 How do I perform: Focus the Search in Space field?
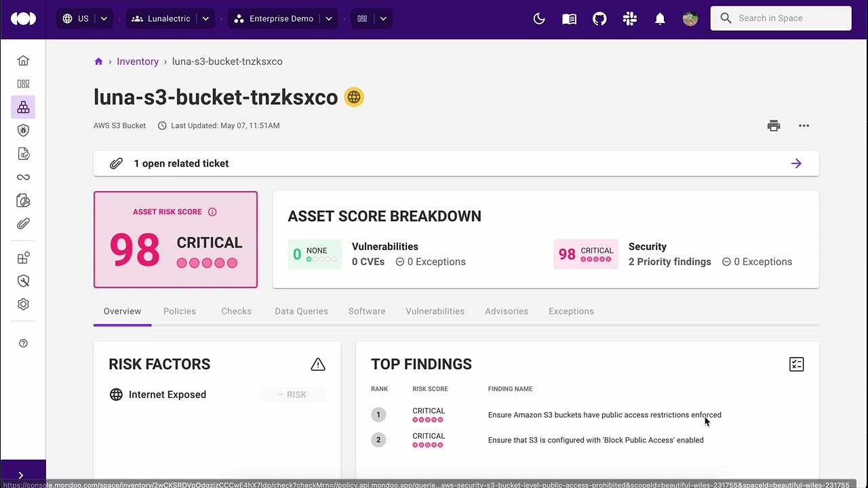(x=781, y=19)
